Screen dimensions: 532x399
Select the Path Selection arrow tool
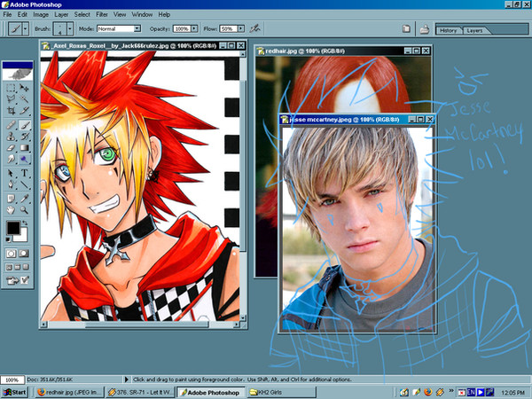(11, 174)
